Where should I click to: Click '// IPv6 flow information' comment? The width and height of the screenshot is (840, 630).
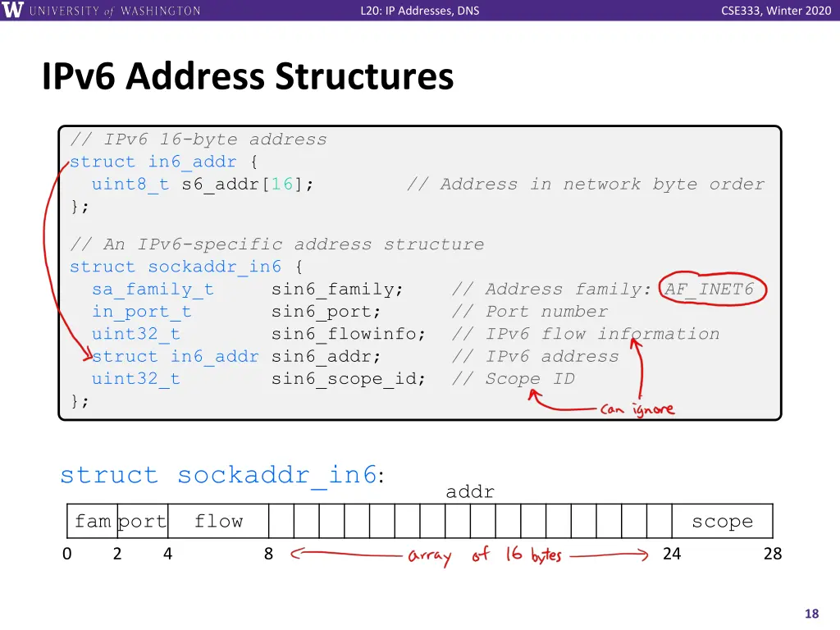[586, 335]
